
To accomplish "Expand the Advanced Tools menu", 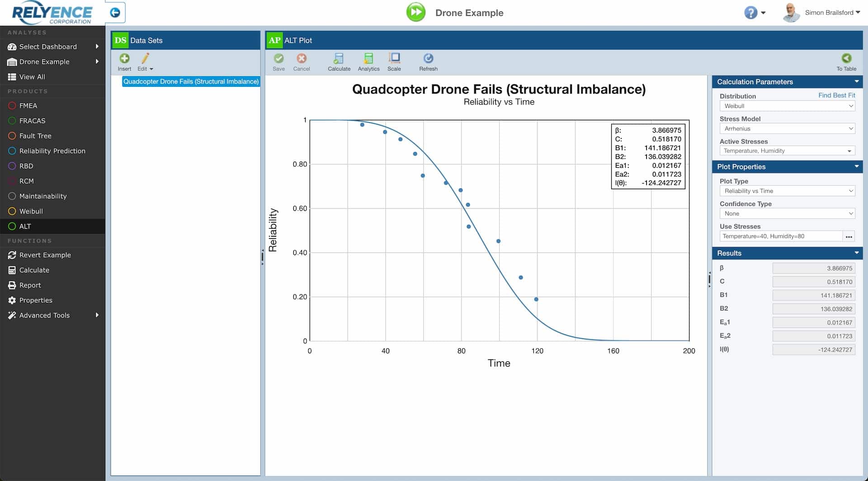I will click(44, 315).
